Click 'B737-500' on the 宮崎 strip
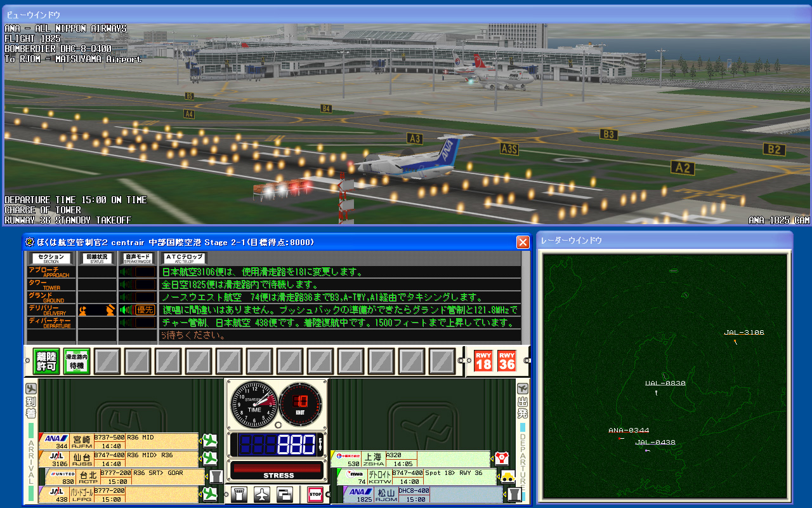This screenshot has height=508, width=812. 110,438
